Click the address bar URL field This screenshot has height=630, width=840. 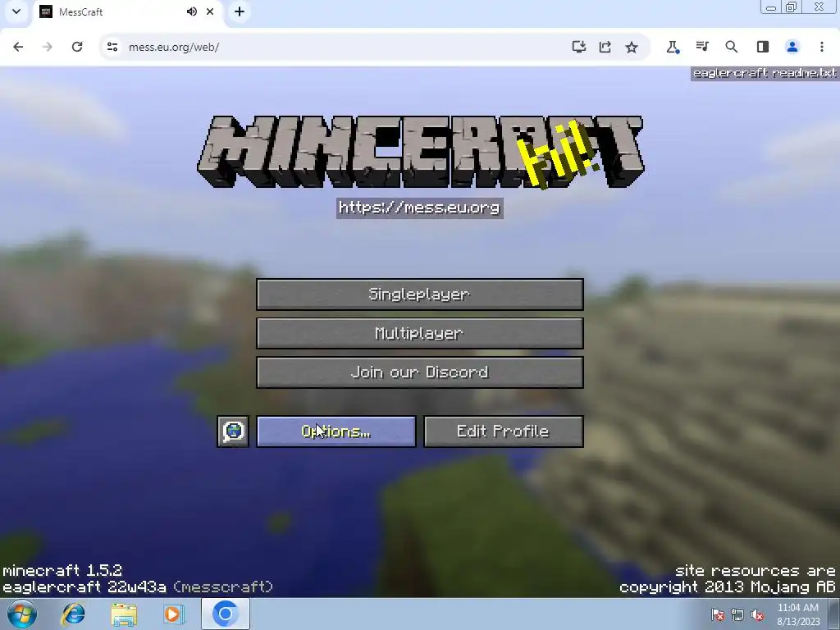point(343,47)
